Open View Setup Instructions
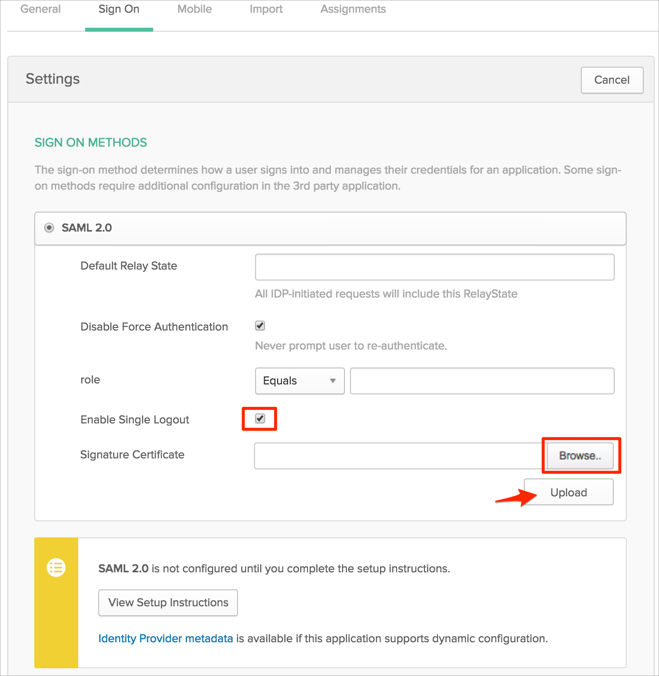Viewport: 659px width, 676px height. (168, 603)
